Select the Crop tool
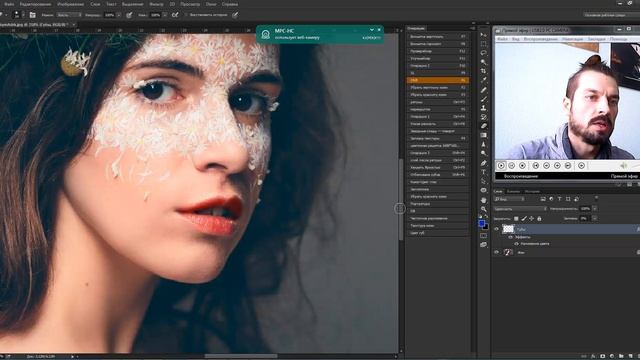 pyautogui.click(x=484, y=71)
